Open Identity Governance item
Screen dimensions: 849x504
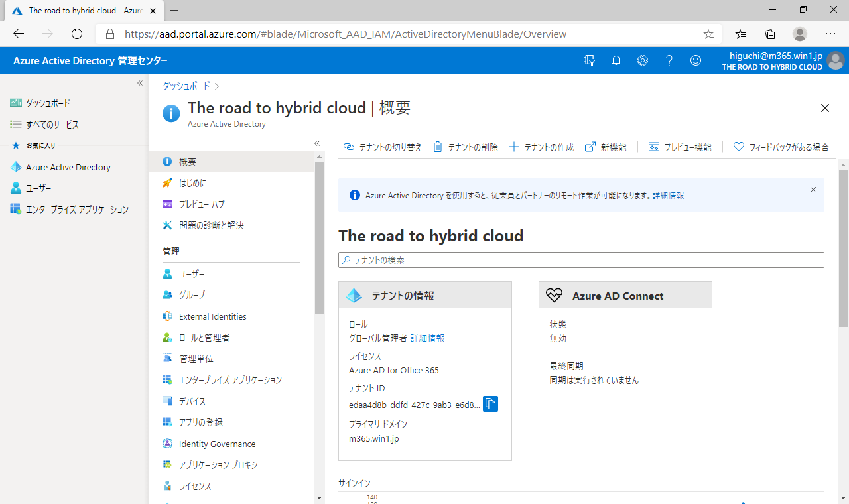[x=231, y=444]
